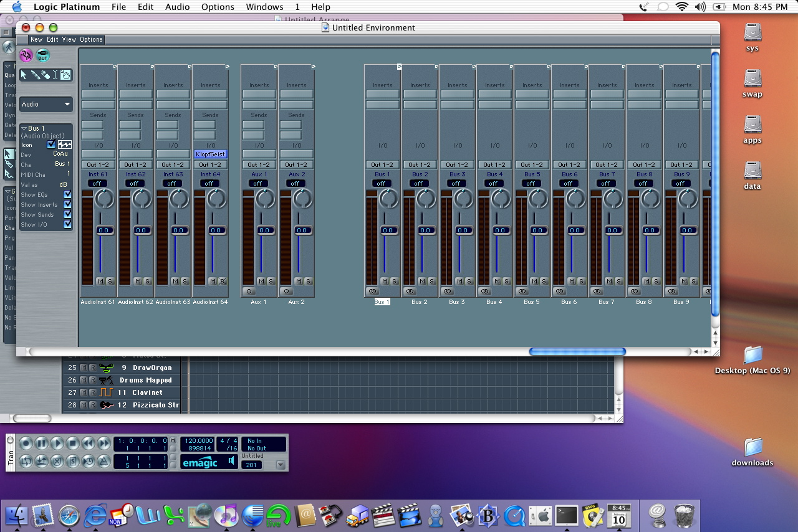The width and height of the screenshot is (798, 532).
Task: Open the Audio menu in the menu bar
Action: (178, 7)
